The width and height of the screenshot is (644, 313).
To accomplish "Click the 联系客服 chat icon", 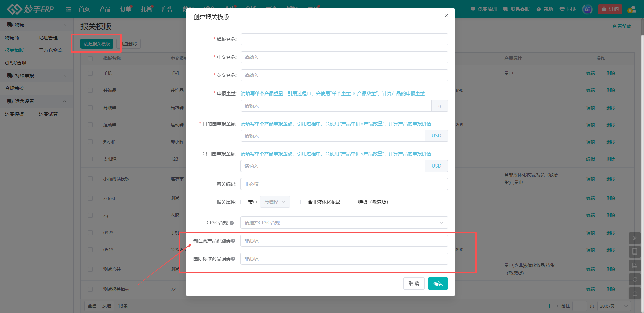I will point(506,9).
